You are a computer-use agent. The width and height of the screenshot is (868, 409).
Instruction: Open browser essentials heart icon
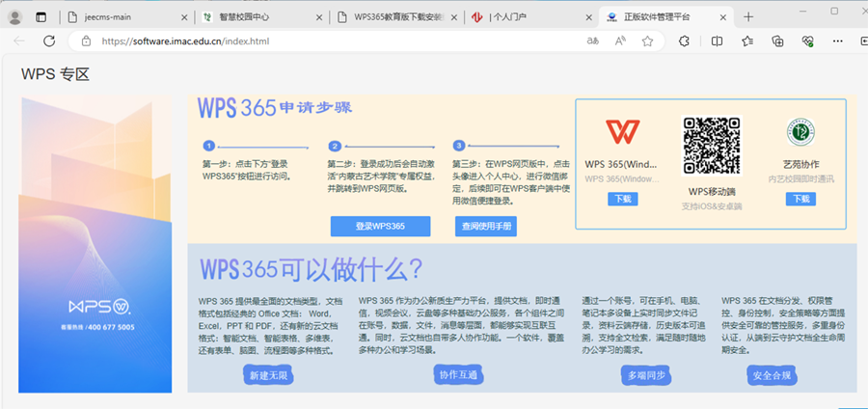[x=807, y=41]
